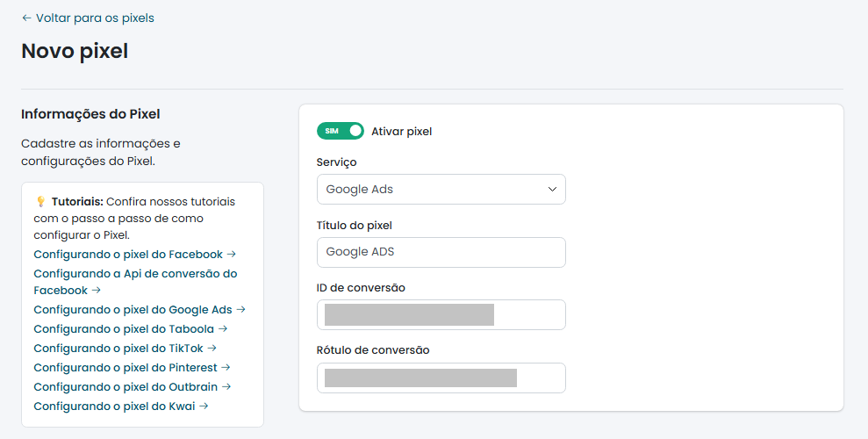Click the 'Serviço' field label
The image size is (868, 439).
[336, 162]
